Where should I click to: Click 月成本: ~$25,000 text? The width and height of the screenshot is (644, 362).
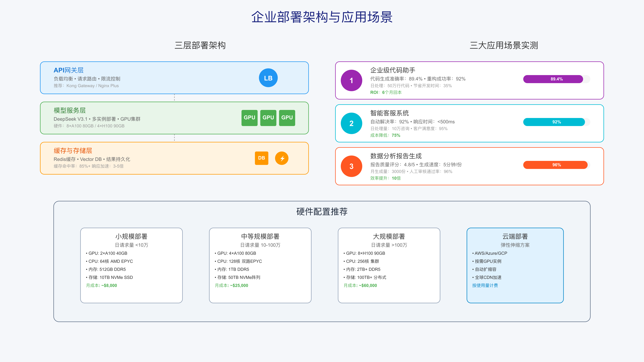click(x=231, y=286)
